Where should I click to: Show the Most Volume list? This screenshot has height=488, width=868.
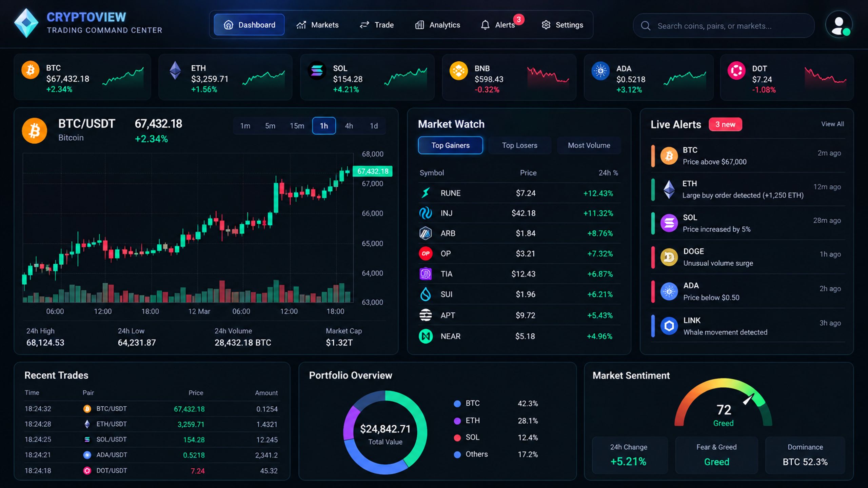(x=589, y=145)
